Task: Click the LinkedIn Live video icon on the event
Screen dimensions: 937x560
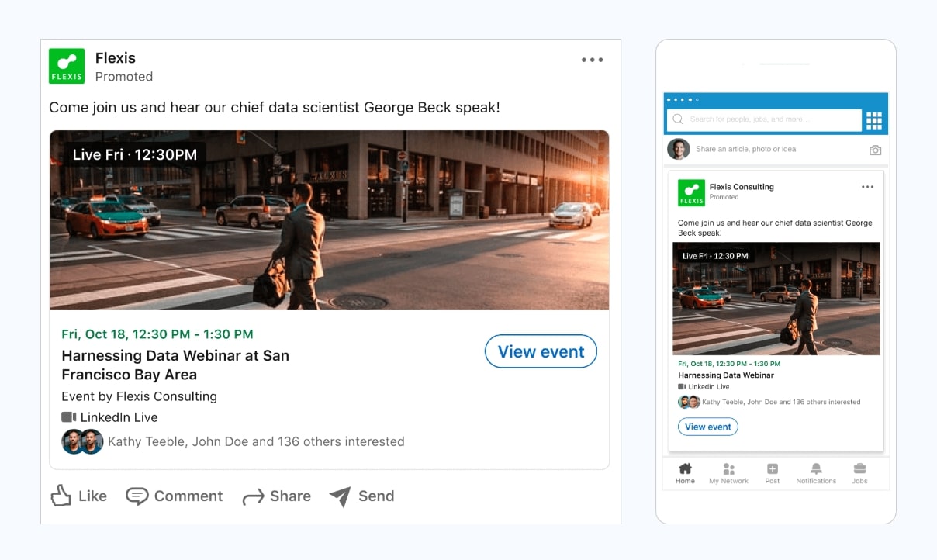Action: click(69, 417)
